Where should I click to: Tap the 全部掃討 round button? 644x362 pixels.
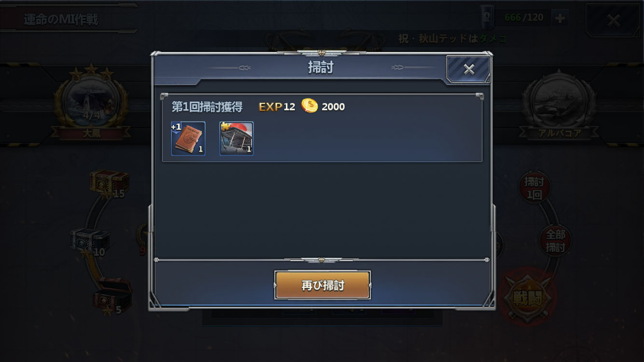(555, 240)
